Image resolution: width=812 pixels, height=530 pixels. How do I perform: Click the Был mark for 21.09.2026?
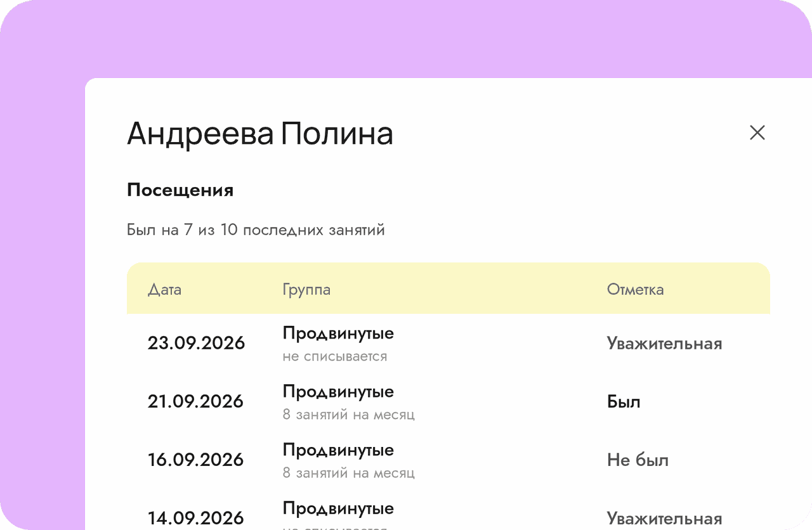click(x=624, y=402)
